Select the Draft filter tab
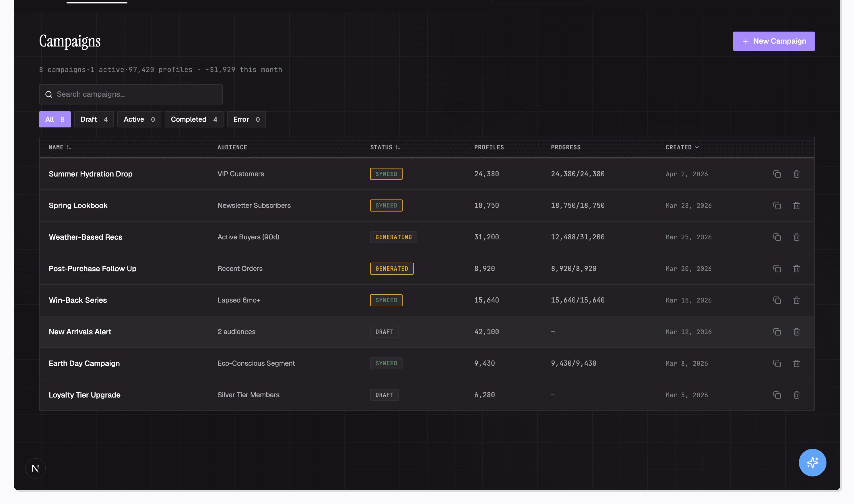 coord(94,119)
